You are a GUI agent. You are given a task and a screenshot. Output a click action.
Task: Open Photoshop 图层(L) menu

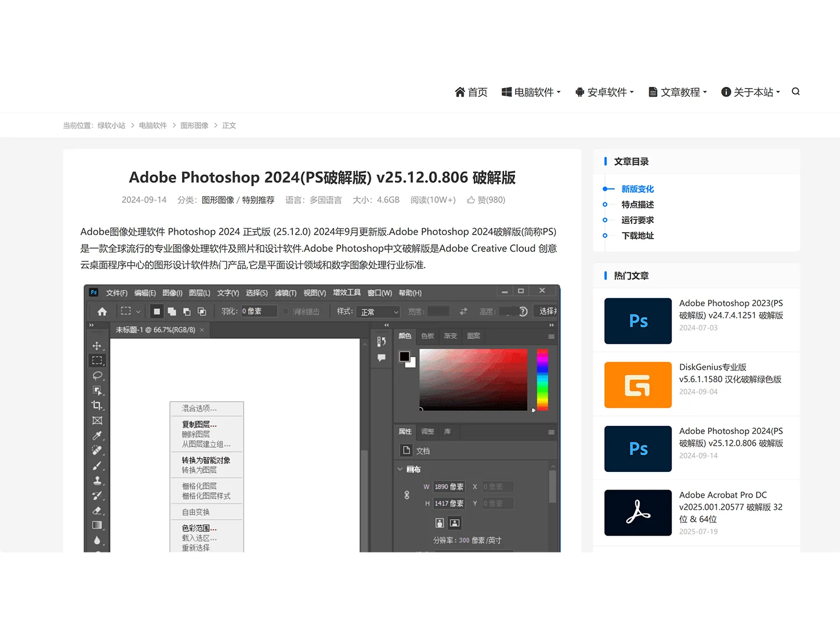click(200, 293)
